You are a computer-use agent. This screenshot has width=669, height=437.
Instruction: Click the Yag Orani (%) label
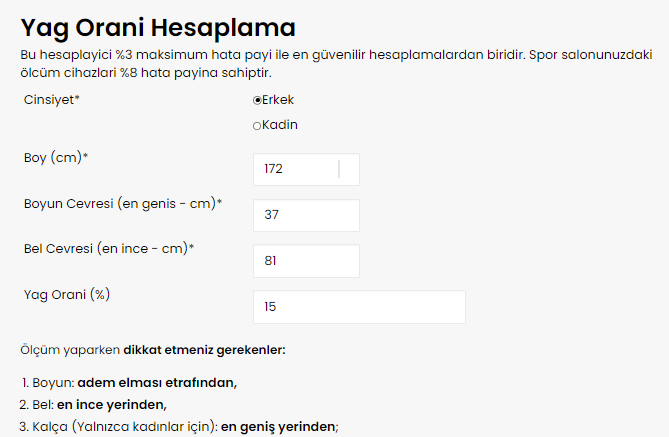[66, 294]
